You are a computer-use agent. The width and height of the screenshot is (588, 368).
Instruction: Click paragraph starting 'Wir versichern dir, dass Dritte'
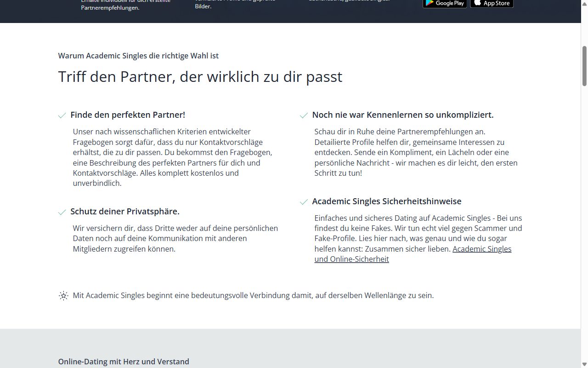(x=175, y=239)
